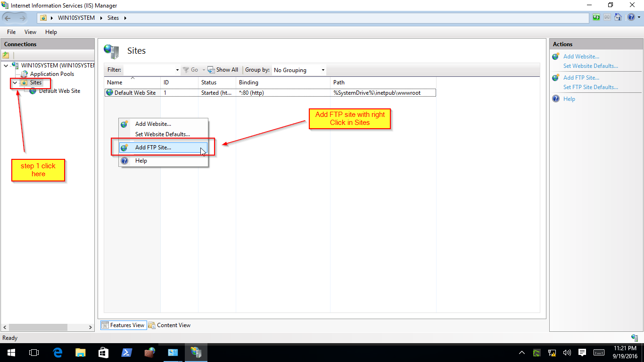Image resolution: width=644 pixels, height=362 pixels.
Task: Open Action Center notification icon
Action: 582,352
